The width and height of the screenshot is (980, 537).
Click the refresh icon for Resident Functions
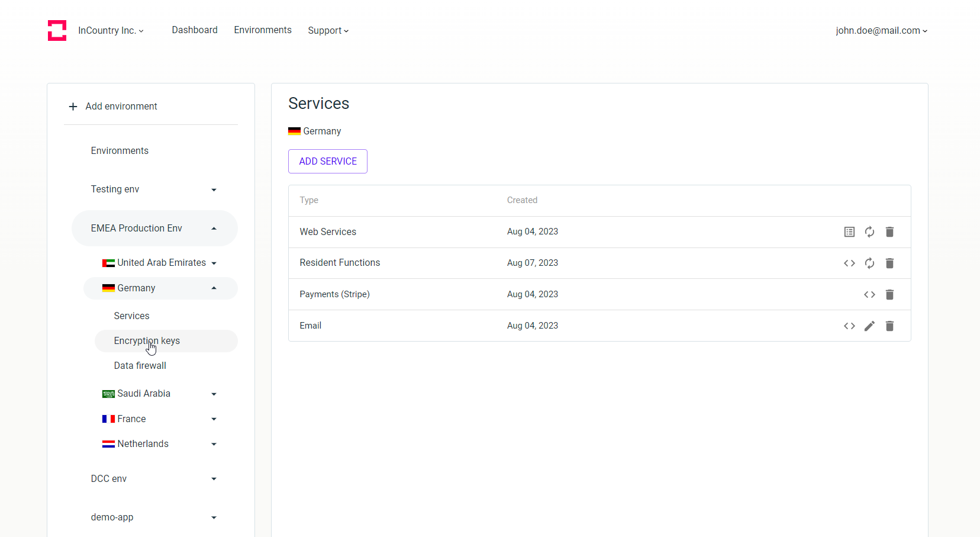(869, 263)
